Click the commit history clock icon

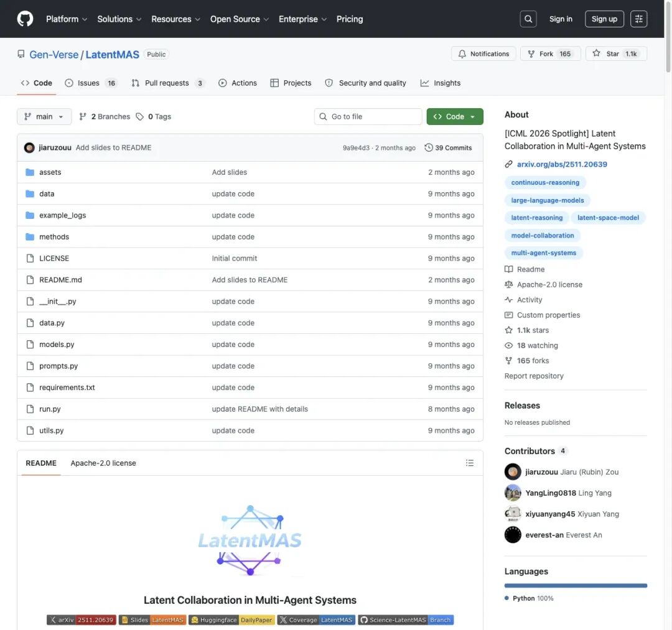(428, 148)
